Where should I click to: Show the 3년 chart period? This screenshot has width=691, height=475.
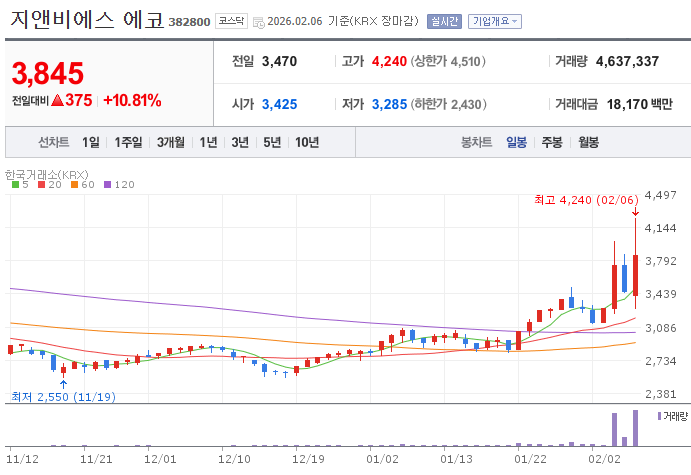click(x=240, y=142)
